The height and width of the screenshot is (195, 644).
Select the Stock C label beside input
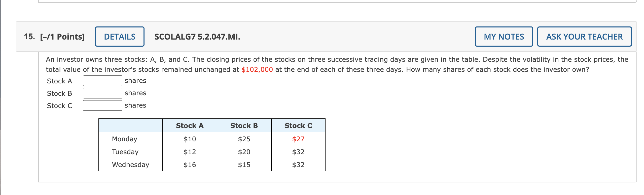point(59,106)
